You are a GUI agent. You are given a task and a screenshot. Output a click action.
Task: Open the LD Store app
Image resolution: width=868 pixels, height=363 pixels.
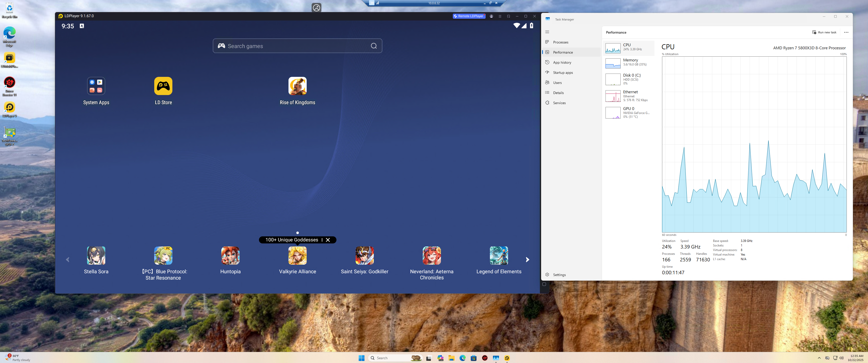[x=163, y=86]
